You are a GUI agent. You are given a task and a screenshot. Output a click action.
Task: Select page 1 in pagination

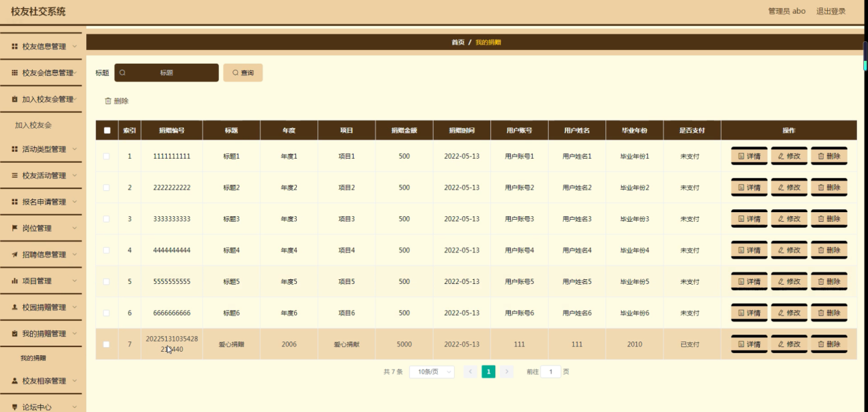click(x=488, y=372)
